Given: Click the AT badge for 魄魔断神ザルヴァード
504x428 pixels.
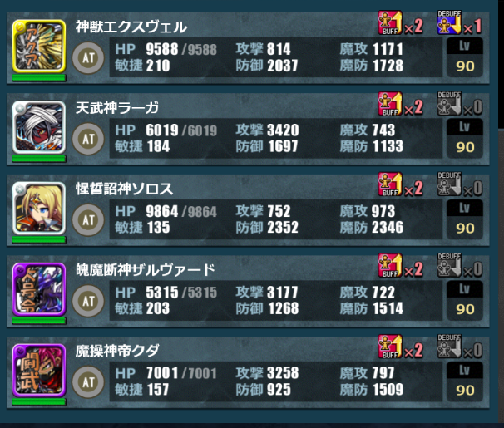Looking at the screenshot, I should point(88,301).
